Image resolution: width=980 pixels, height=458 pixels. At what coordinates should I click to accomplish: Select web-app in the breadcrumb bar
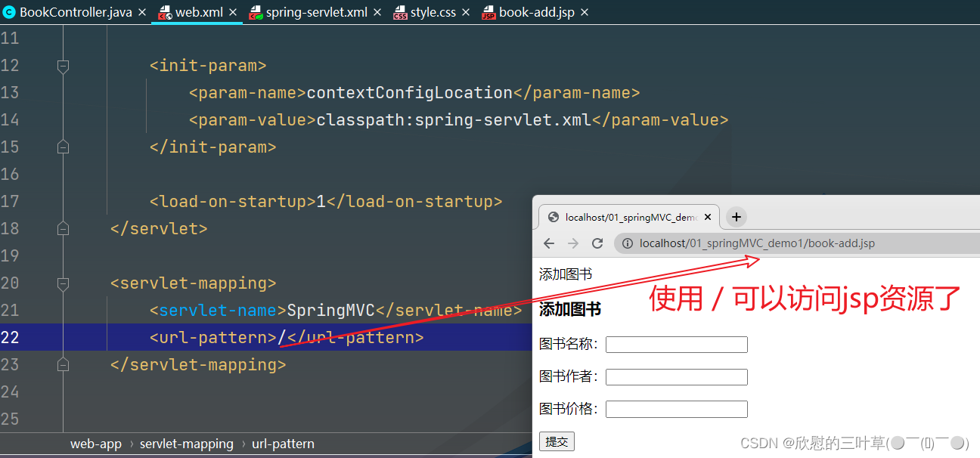96,444
